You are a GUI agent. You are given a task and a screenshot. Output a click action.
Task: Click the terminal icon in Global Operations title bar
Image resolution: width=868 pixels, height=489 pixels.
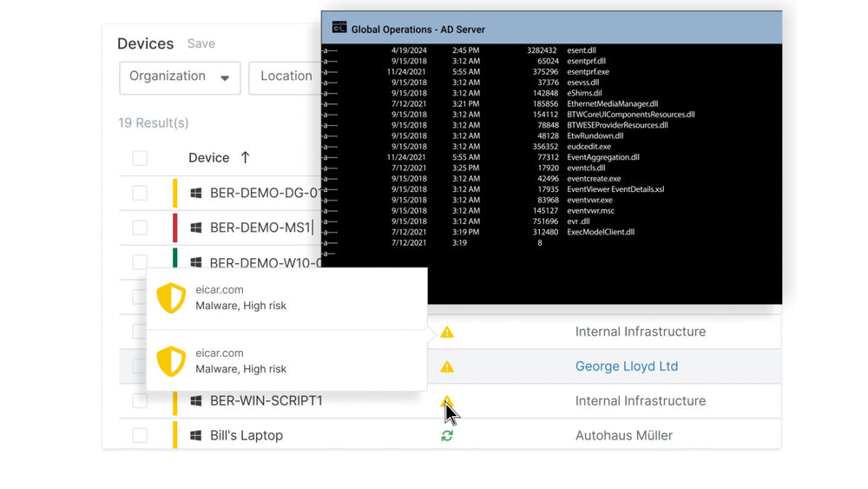[x=339, y=28]
